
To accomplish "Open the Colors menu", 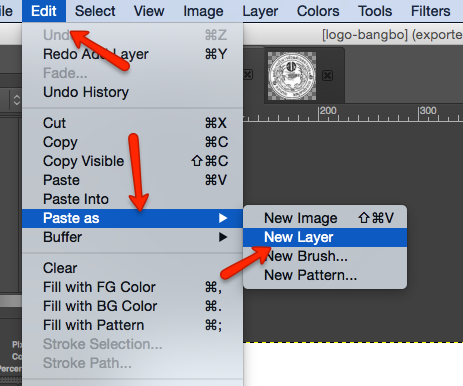I will pos(318,11).
